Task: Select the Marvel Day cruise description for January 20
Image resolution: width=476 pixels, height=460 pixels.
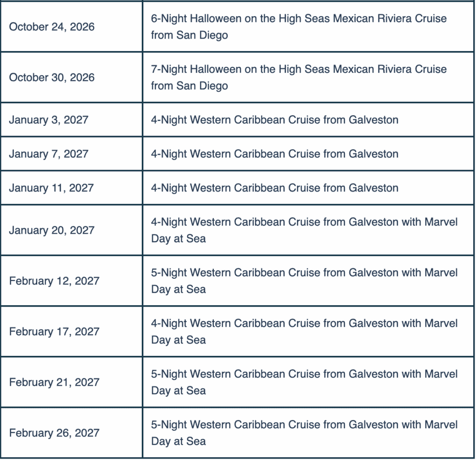Action: (x=304, y=230)
